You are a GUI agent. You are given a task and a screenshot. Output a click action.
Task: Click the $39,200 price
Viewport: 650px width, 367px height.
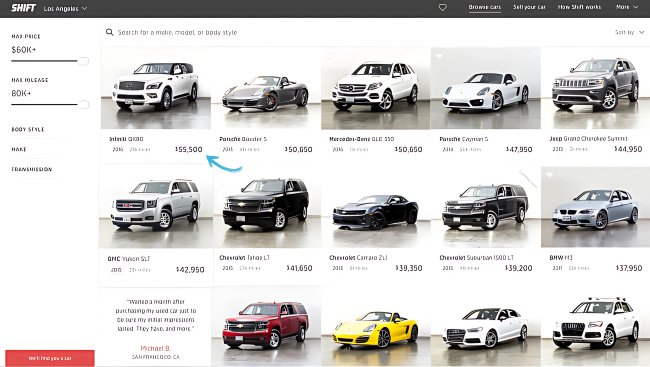click(519, 268)
